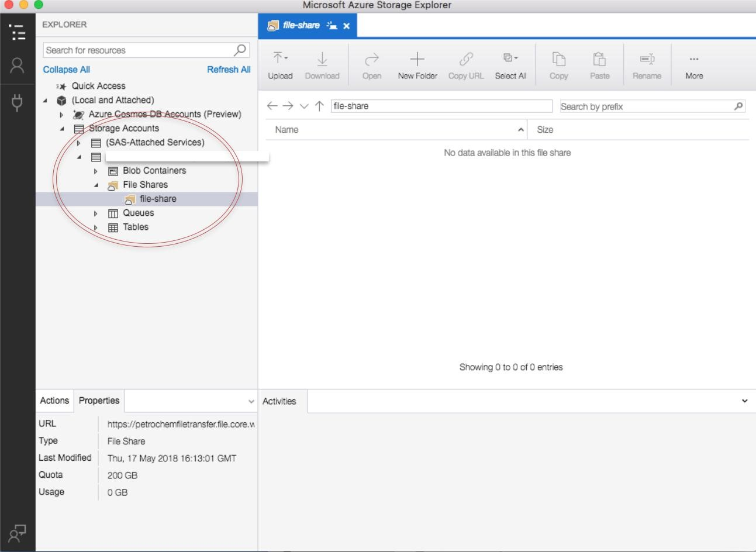The height and width of the screenshot is (552, 756).
Task: Click the Paste toolbar button
Action: pyautogui.click(x=599, y=65)
